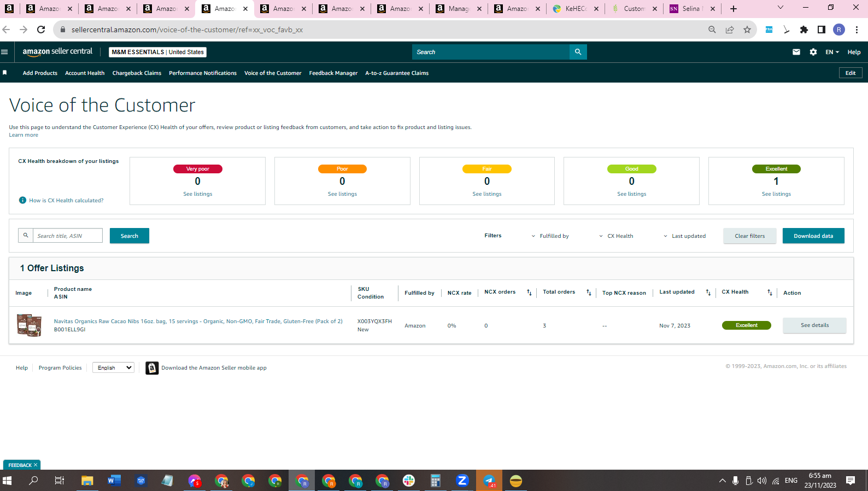Sort the table by Last updated column
The width and height of the screenshot is (868, 491).
[x=708, y=293]
